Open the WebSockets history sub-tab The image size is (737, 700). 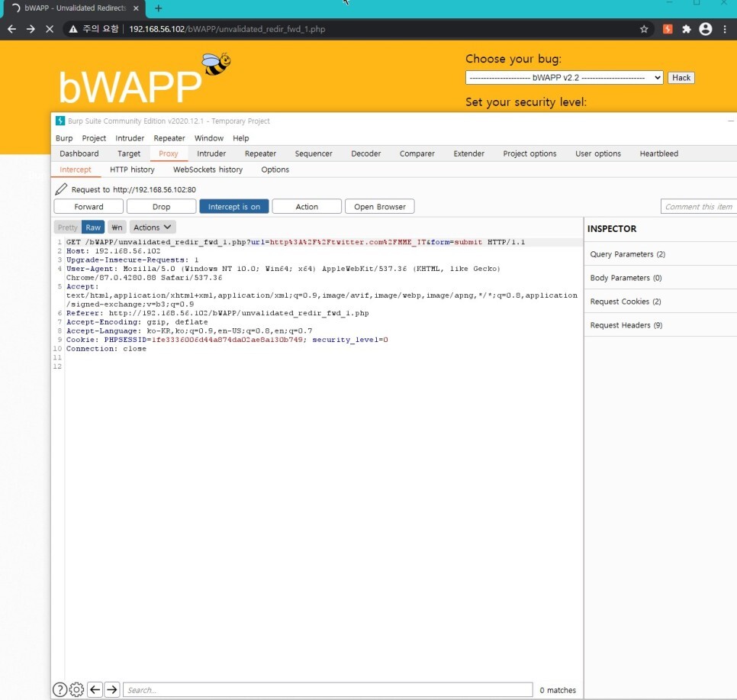[x=208, y=169]
